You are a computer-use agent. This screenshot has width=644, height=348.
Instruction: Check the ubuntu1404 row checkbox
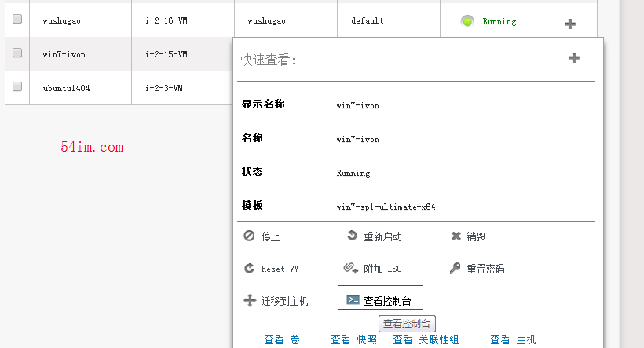[17, 86]
